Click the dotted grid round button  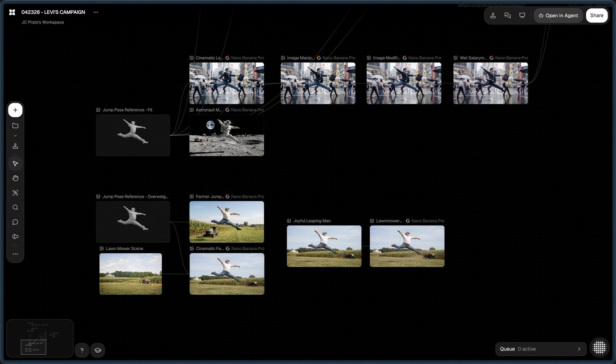pos(599,347)
